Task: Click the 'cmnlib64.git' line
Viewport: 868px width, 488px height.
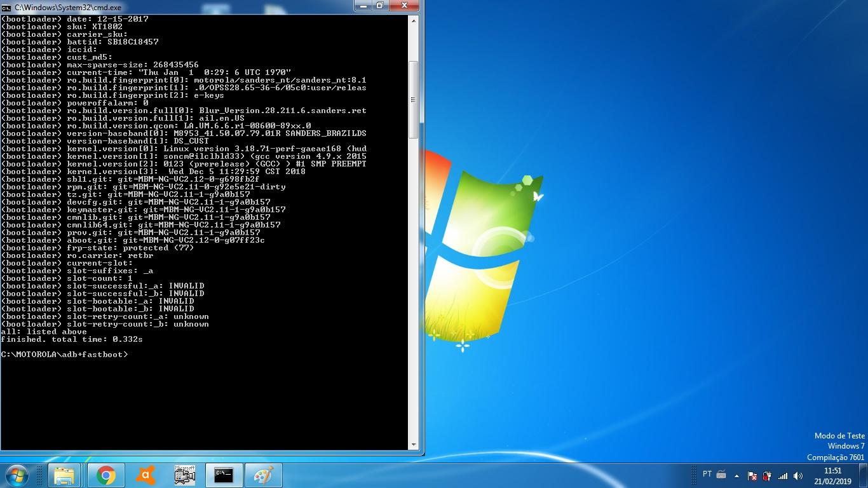Action: pyautogui.click(x=140, y=225)
